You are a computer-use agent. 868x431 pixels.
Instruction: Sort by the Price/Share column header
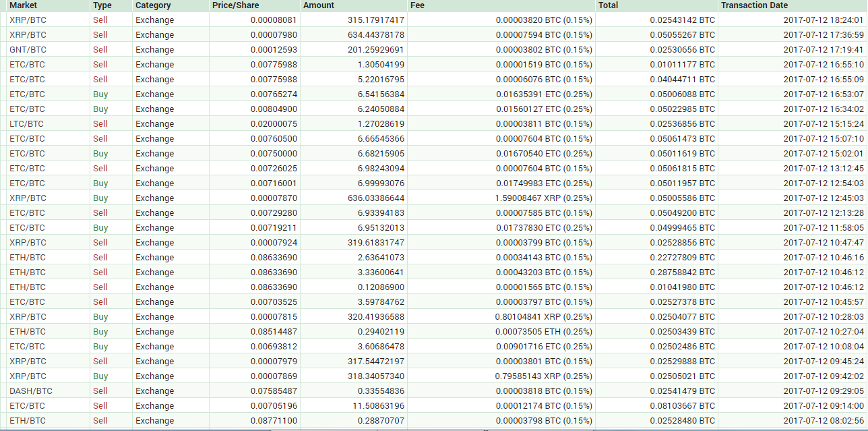236,5
